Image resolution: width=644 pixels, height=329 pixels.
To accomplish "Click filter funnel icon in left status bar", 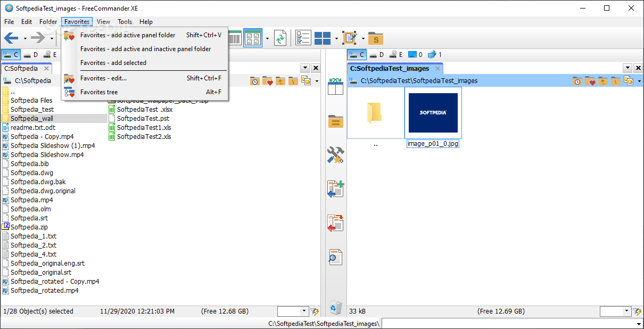I will (x=315, y=311).
